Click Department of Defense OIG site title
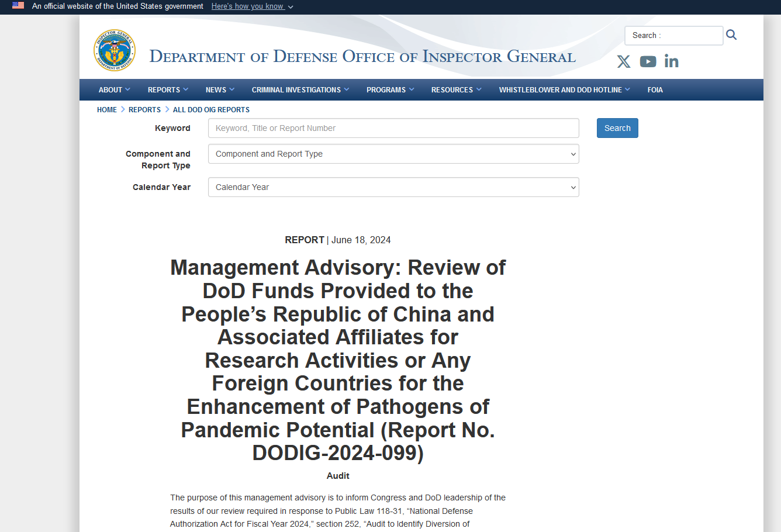This screenshot has width=781, height=532. (362, 57)
